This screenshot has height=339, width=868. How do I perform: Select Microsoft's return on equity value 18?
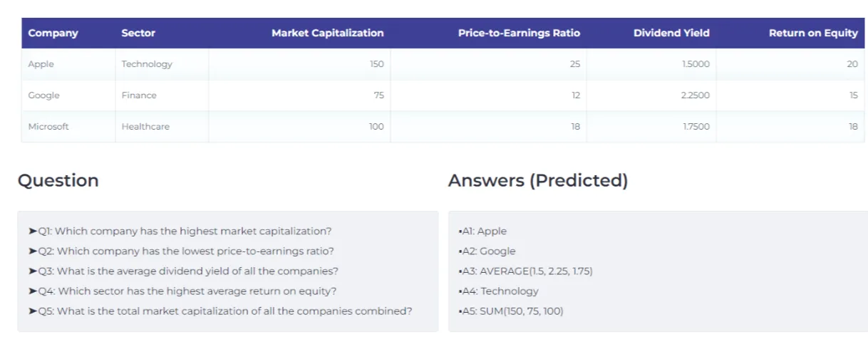(x=853, y=127)
